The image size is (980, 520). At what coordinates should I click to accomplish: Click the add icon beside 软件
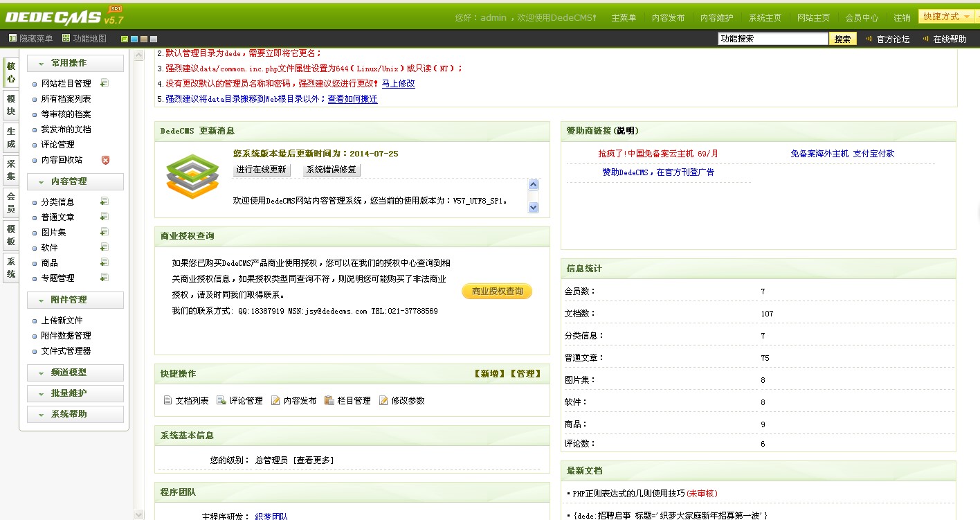click(x=105, y=247)
